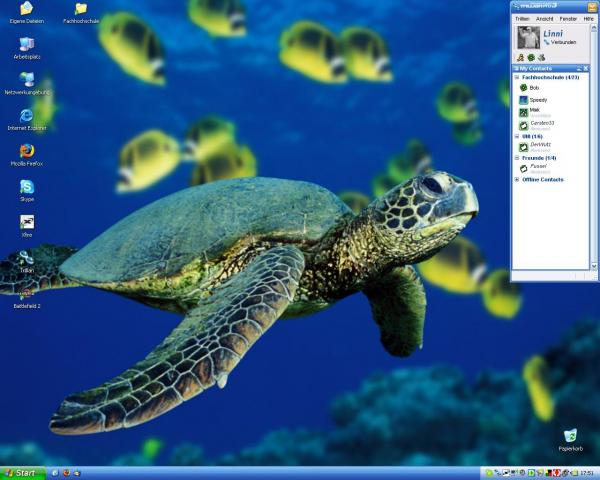Click the yellow AIM service icon below avatar

520,58
